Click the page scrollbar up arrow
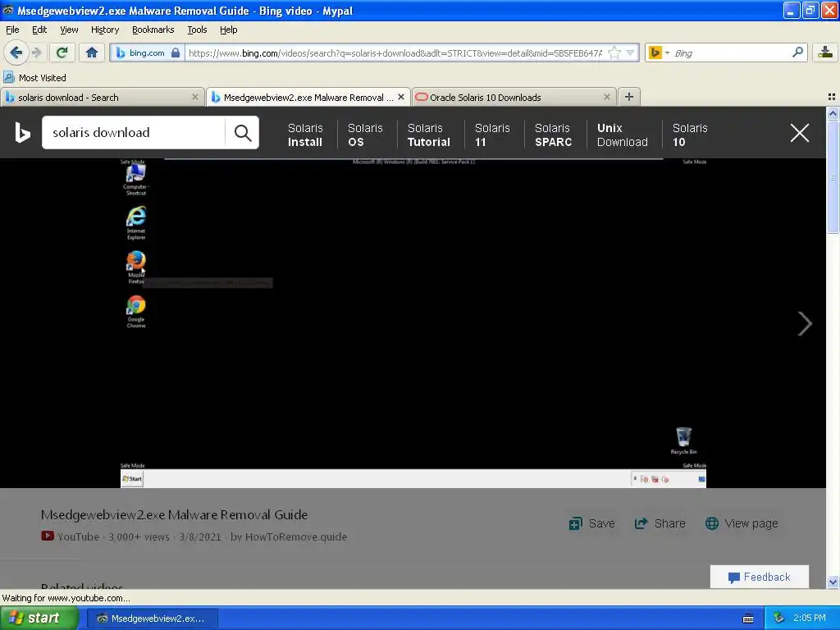 (833, 113)
